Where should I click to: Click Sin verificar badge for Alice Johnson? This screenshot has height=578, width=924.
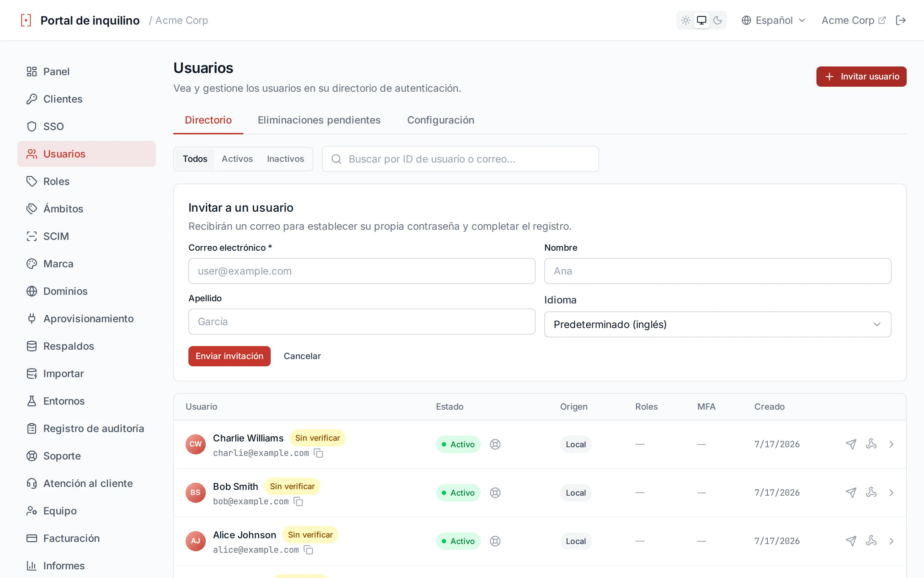coord(310,535)
